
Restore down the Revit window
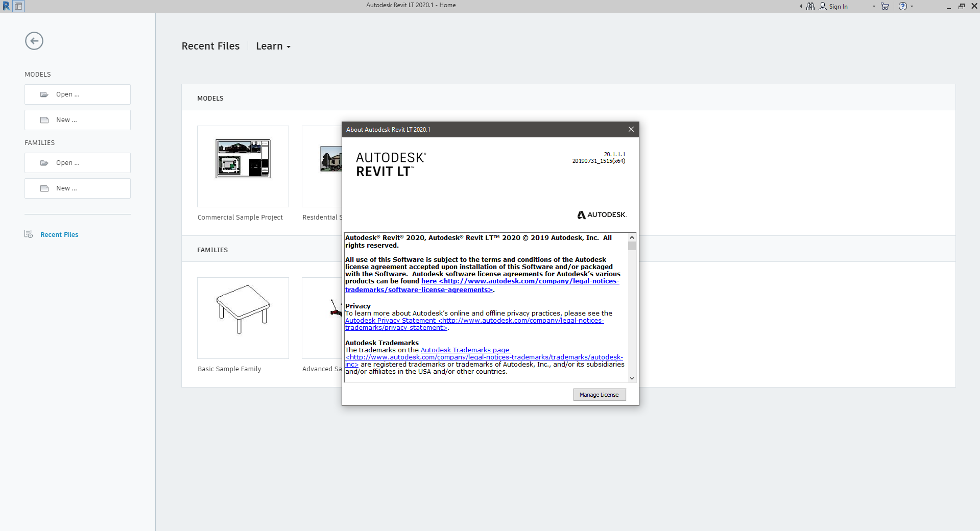tap(962, 6)
